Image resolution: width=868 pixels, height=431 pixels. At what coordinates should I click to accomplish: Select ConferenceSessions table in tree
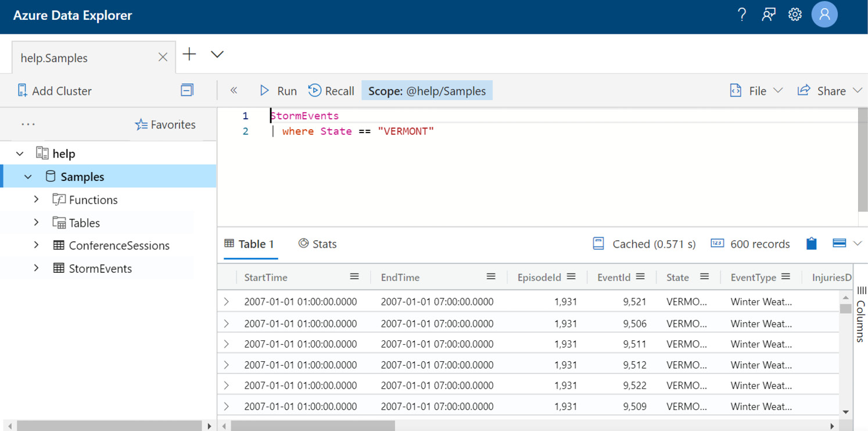119,246
